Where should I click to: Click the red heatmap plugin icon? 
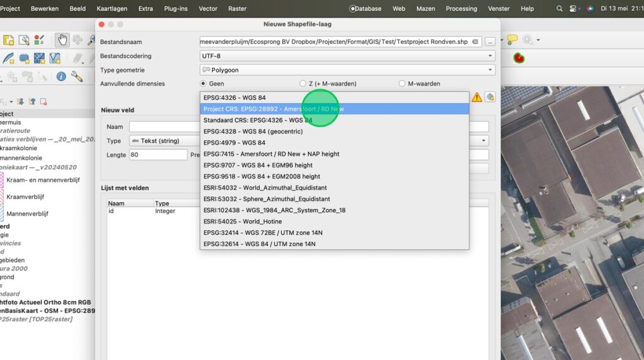(519, 59)
